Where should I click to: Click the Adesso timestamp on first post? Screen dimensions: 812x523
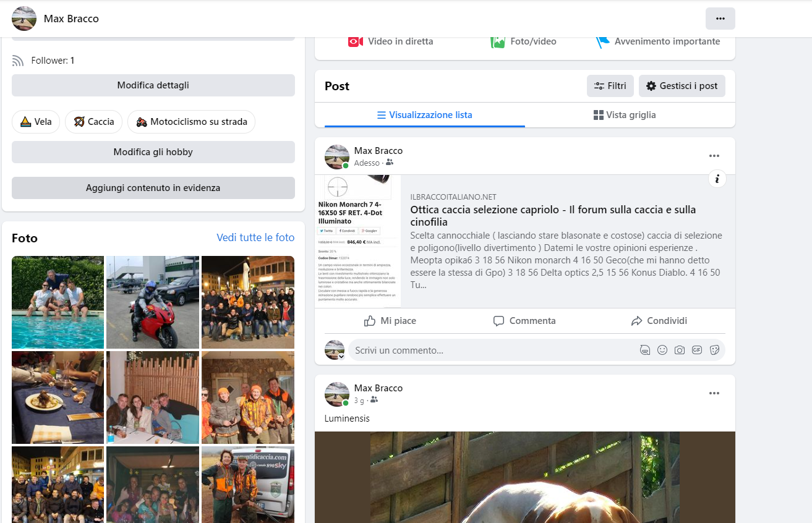[367, 163]
